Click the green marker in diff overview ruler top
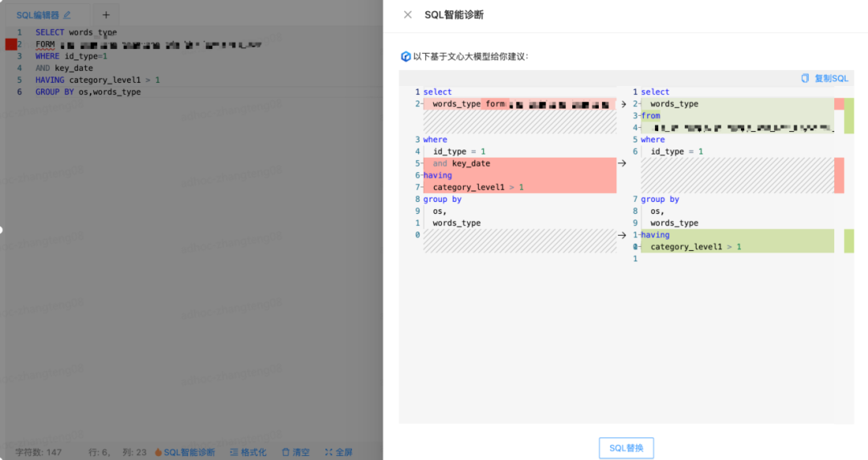 pos(849,116)
